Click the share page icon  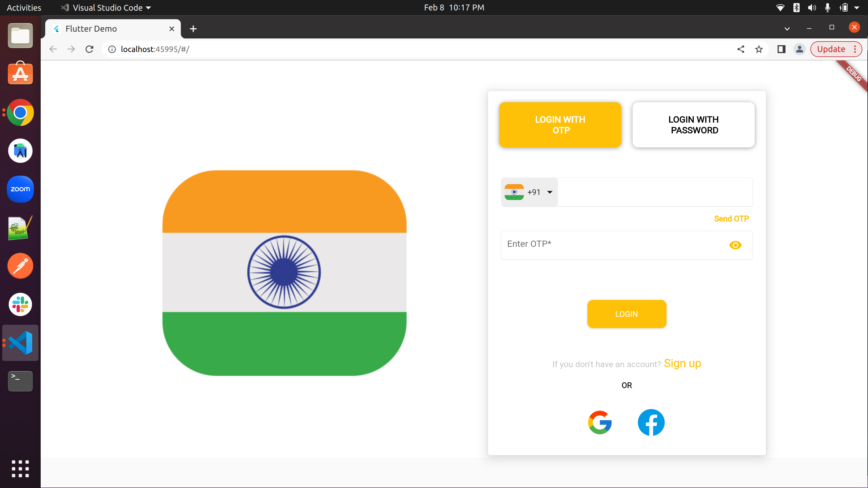pos(741,49)
